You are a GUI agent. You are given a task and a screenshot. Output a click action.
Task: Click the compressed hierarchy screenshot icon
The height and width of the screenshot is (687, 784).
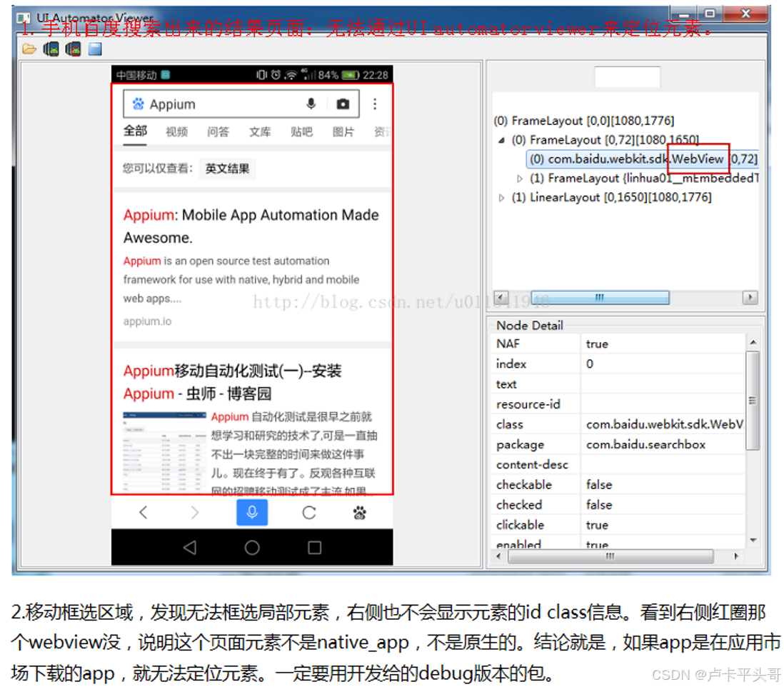[x=73, y=49]
